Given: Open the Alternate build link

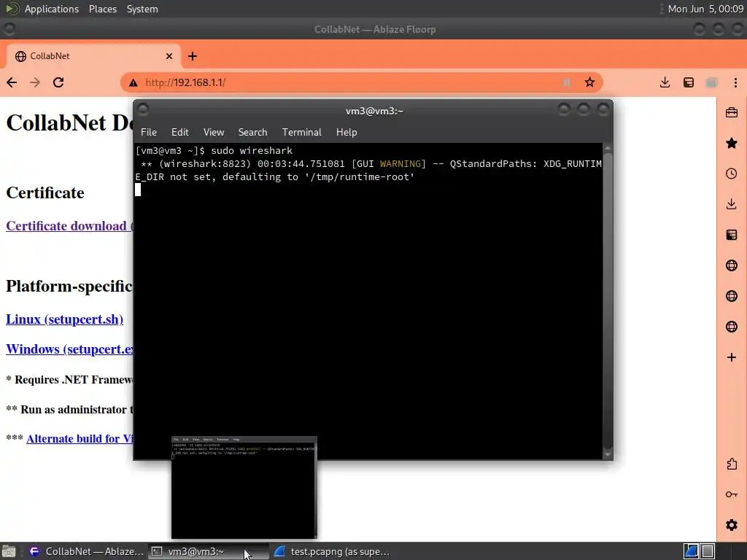Looking at the screenshot, I should click(x=79, y=438).
